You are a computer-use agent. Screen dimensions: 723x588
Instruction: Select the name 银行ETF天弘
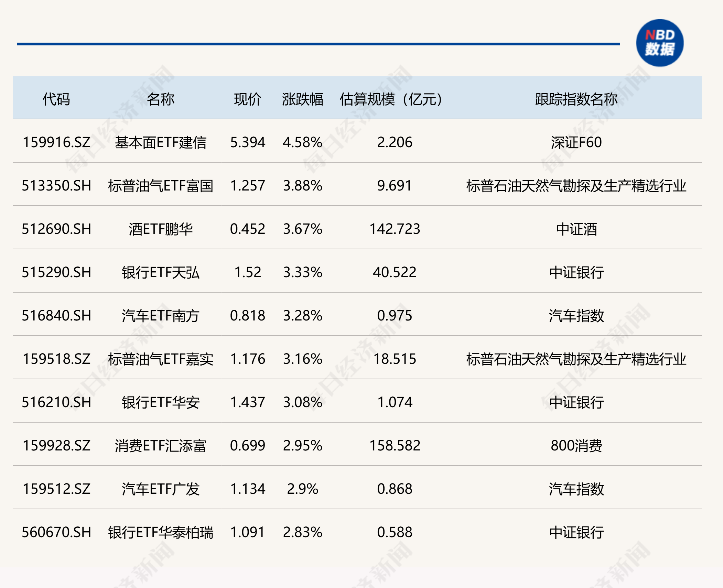click(x=161, y=272)
